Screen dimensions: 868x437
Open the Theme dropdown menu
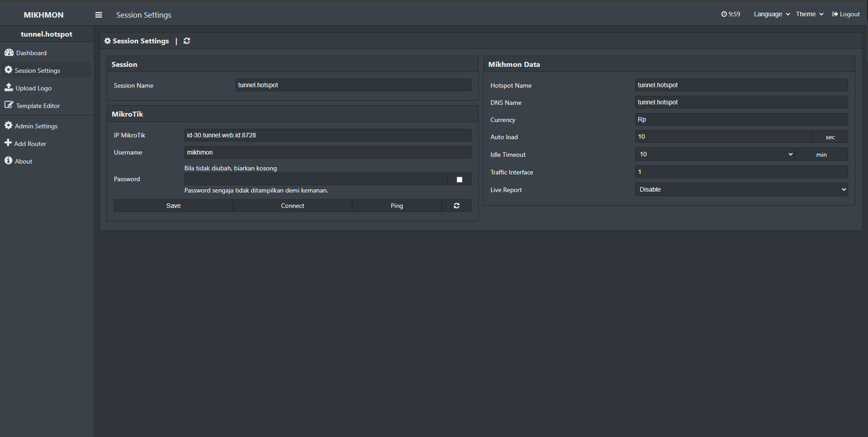[x=809, y=14]
